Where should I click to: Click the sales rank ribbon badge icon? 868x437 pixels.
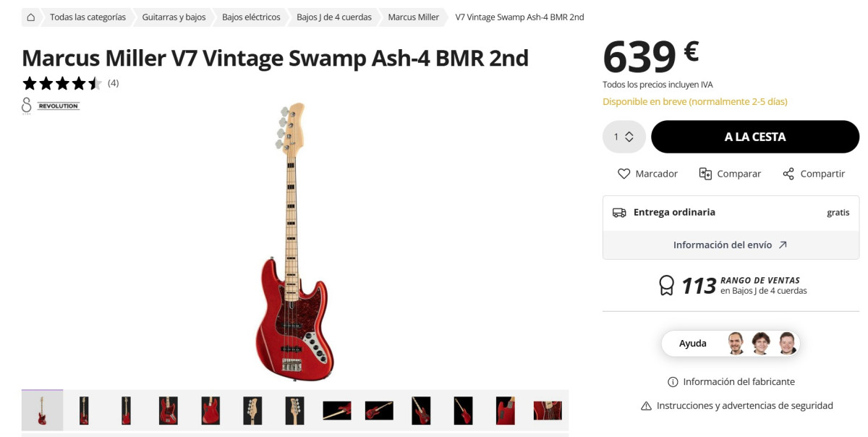click(x=666, y=285)
